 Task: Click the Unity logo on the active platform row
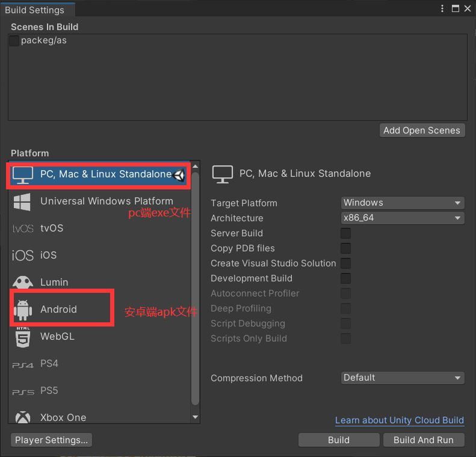click(179, 175)
